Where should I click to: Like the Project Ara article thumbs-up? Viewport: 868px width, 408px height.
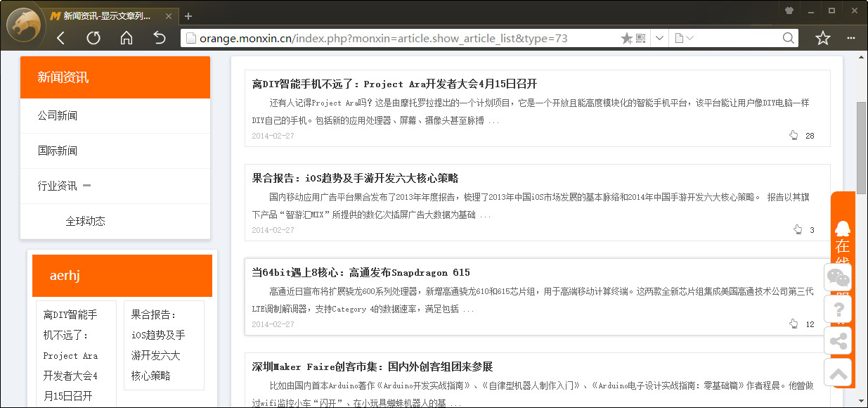(x=793, y=135)
